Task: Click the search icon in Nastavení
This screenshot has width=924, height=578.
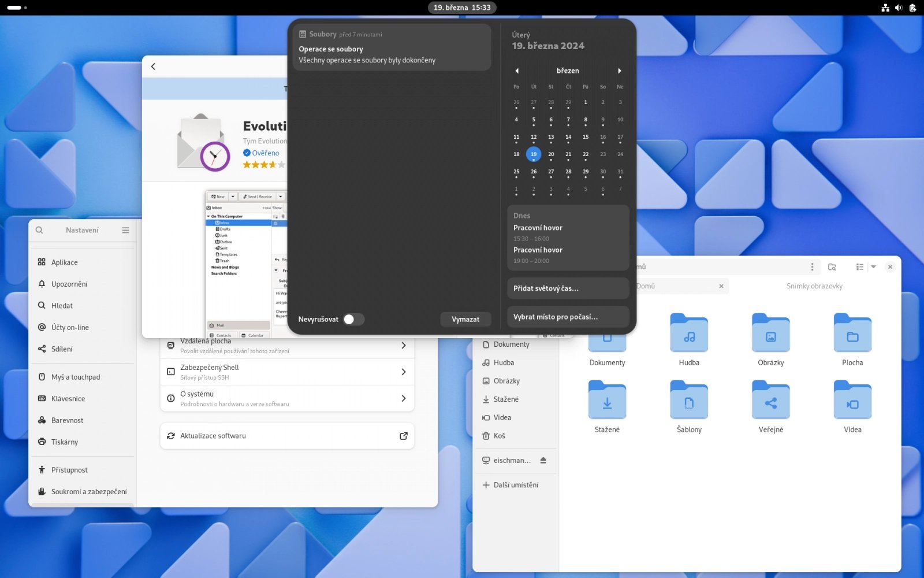Action: click(39, 230)
